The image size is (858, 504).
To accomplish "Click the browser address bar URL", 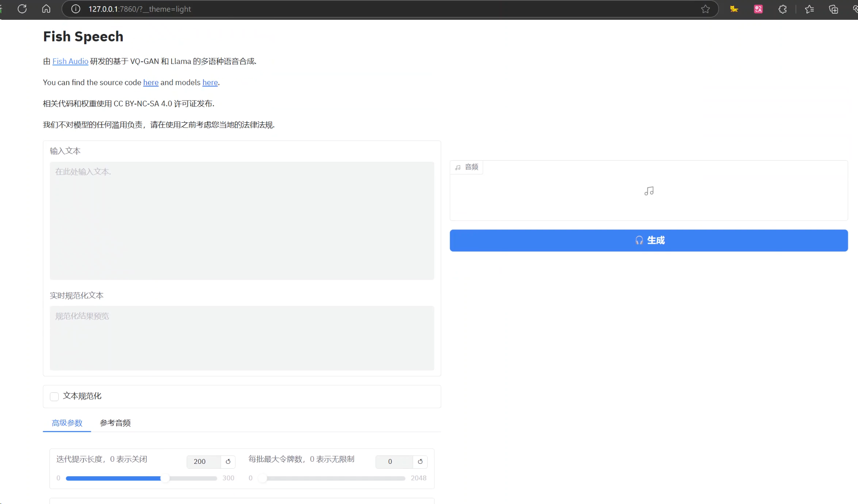I will (139, 9).
